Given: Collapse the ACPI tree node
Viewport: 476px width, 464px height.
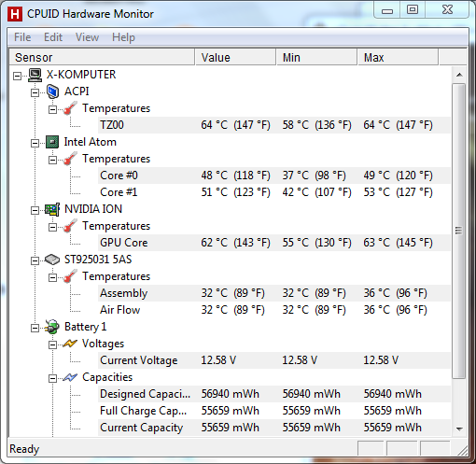Looking at the screenshot, I should 35,92.
